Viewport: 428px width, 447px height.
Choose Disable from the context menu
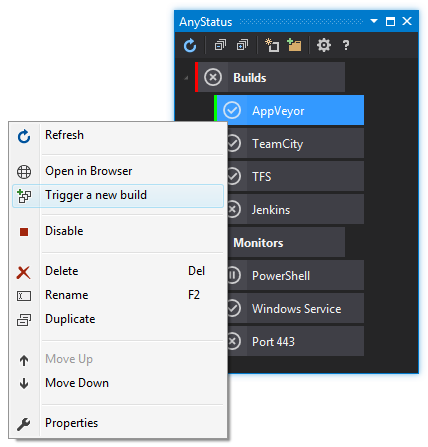[118, 231]
